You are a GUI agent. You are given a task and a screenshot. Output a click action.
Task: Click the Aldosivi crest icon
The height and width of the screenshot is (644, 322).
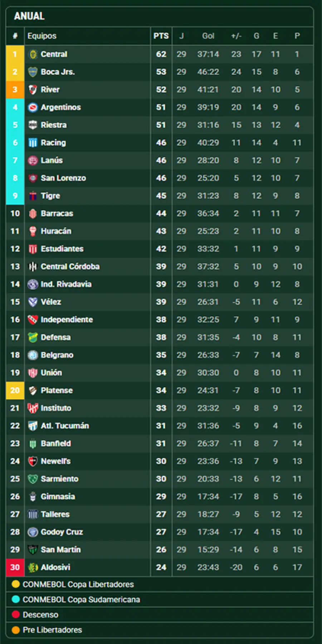(33, 567)
